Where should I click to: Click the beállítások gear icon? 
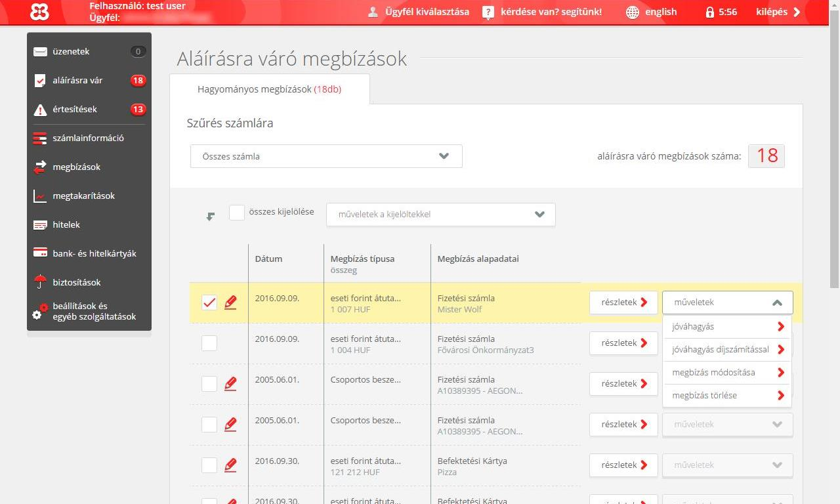pos(40,312)
